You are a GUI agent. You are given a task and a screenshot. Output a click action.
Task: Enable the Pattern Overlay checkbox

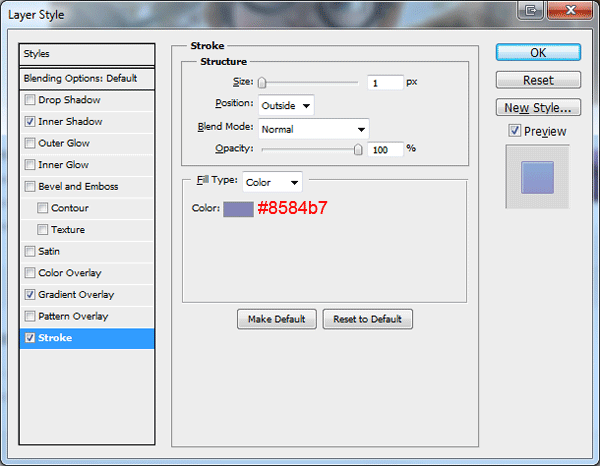[x=29, y=316]
